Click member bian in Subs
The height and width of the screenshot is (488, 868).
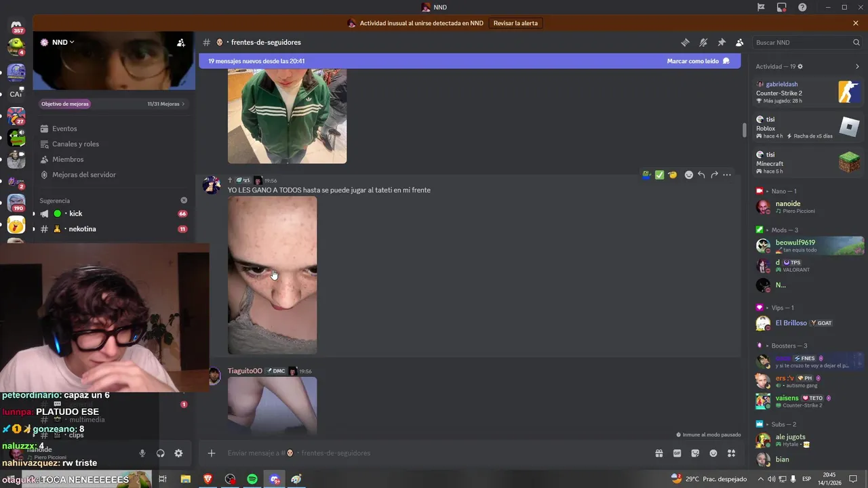(808, 460)
